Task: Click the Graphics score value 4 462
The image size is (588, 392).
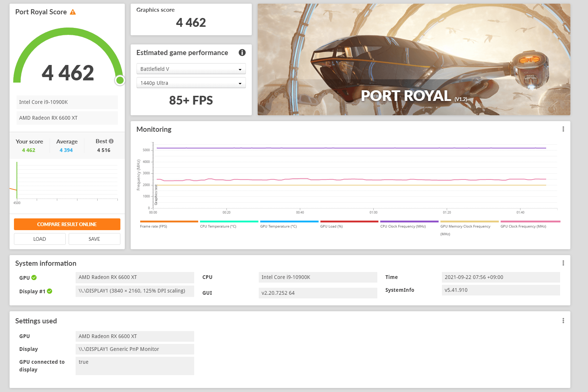Action: [191, 23]
